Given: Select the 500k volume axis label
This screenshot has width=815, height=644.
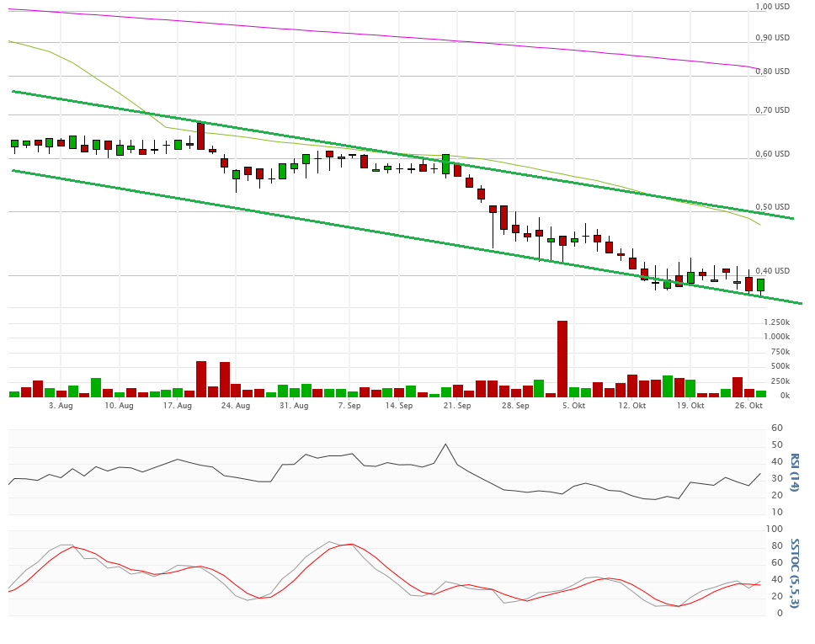Looking at the screenshot, I should pyautogui.click(x=779, y=367).
